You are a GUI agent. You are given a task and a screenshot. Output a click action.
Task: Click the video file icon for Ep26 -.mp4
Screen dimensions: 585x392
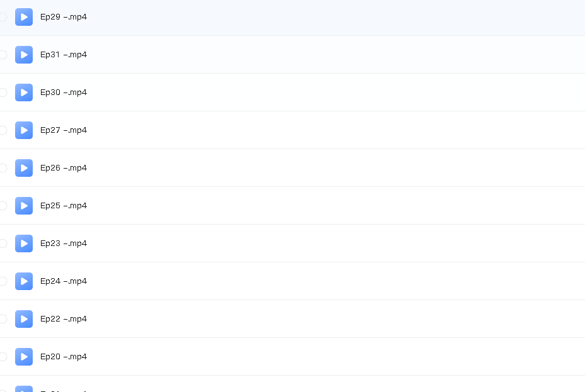pyautogui.click(x=24, y=168)
